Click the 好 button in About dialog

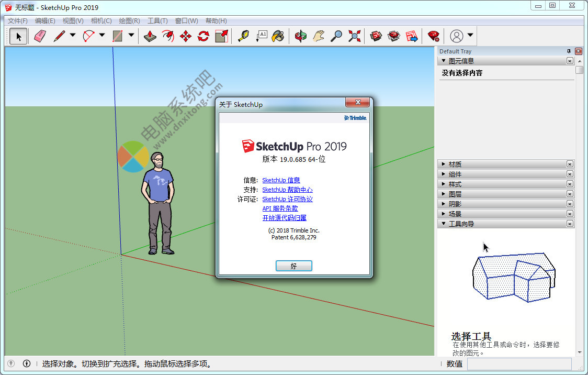[x=293, y=266]
